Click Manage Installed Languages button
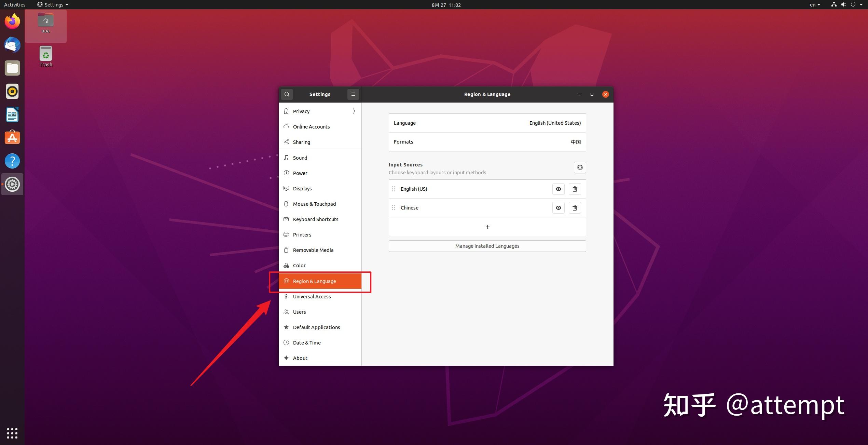Screen dimensions: 868x445 487,246
